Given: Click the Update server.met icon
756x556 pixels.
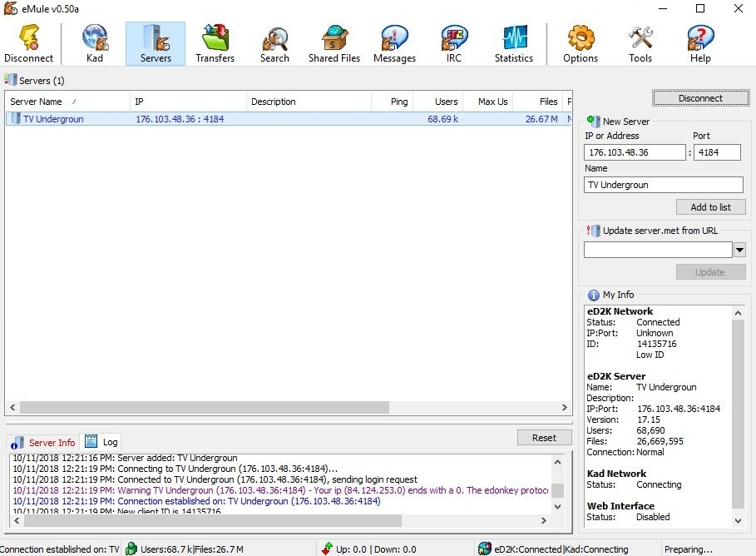Looking at the screenshot, I should tap(593, 231).
